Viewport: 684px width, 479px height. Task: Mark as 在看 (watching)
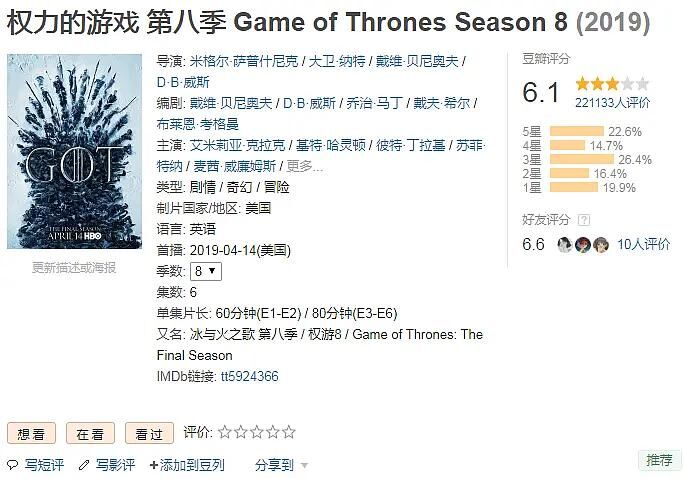90,433
